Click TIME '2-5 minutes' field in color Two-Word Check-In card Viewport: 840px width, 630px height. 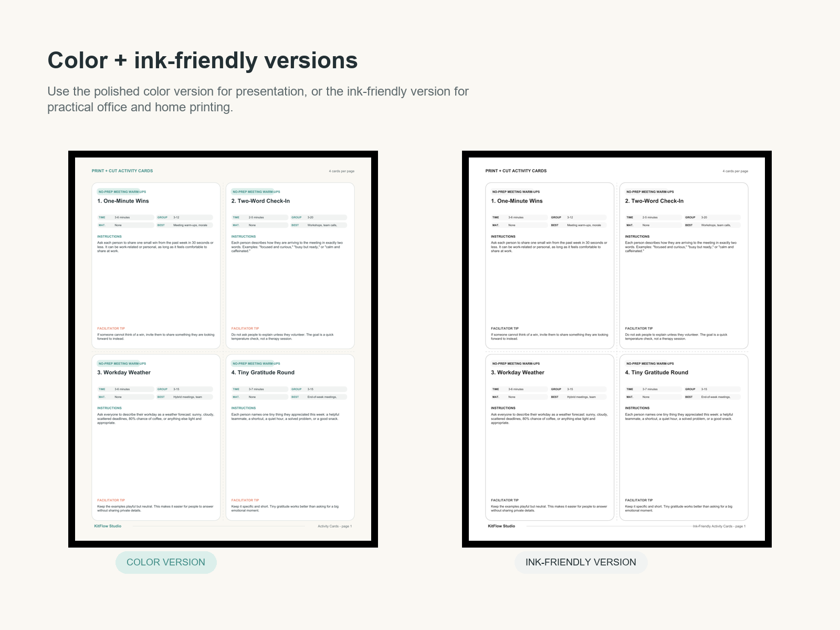point(259,217)
